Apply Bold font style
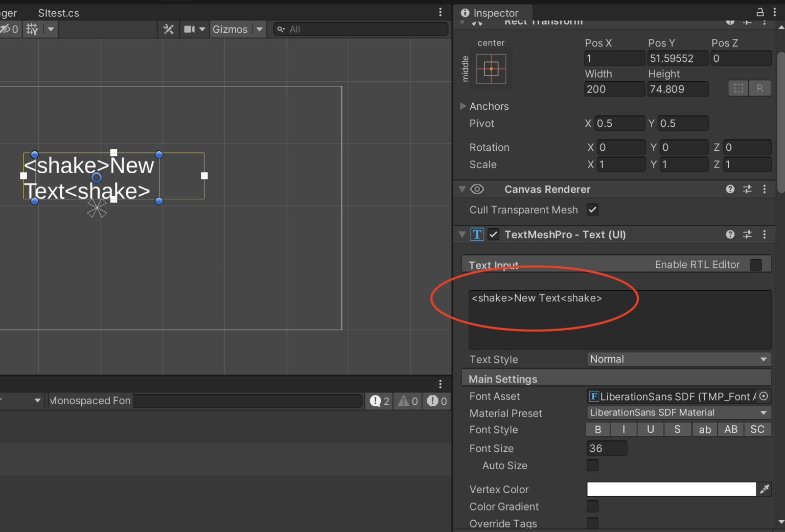785x532 pixels. coord(597,429)
